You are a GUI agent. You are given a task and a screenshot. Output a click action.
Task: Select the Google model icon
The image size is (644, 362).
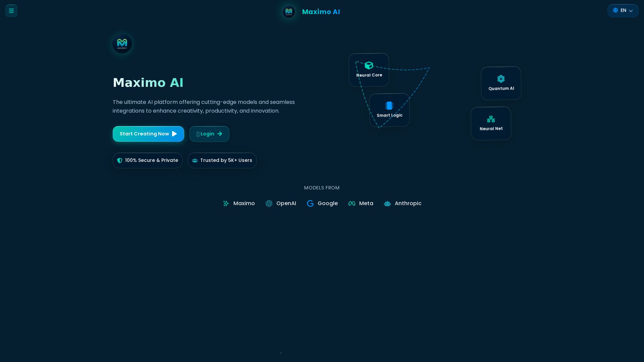click(310, 203)
